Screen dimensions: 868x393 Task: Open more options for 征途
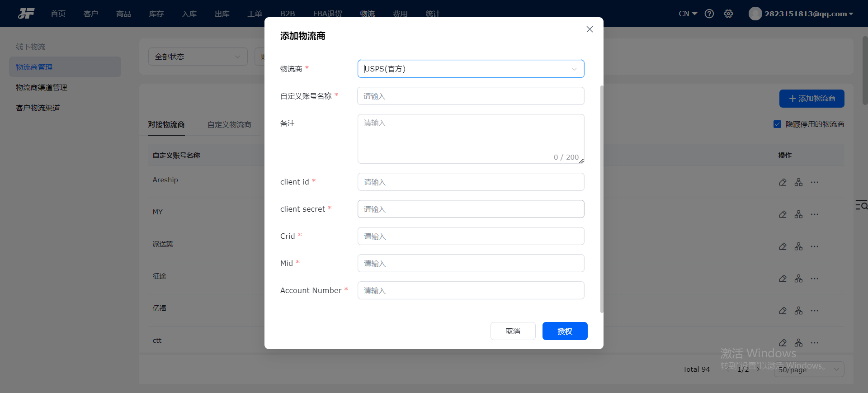point(815,279)
